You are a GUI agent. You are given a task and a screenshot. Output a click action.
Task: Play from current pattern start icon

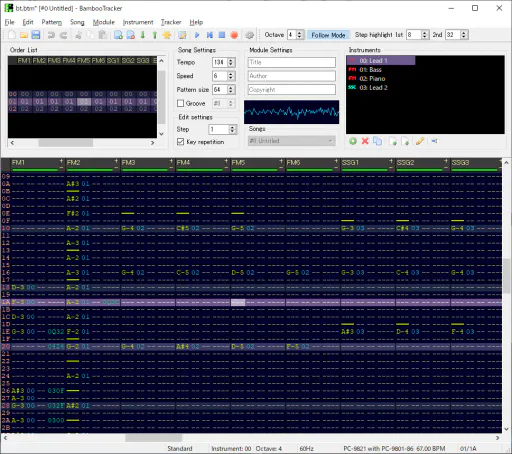[209, 35]
